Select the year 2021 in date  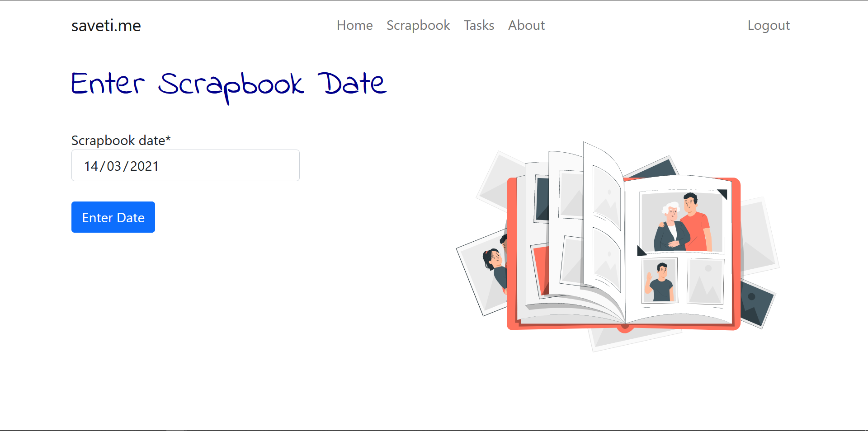144,166
